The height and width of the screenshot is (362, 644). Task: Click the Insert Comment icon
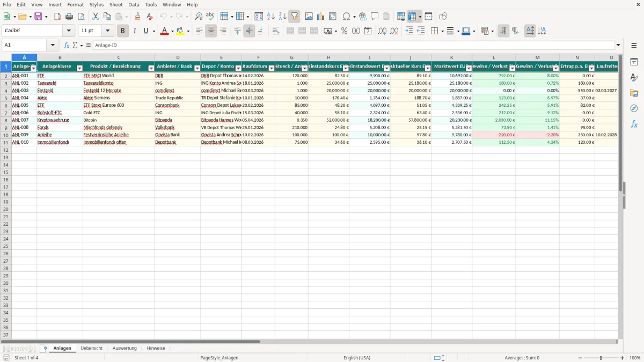[375, 17]
